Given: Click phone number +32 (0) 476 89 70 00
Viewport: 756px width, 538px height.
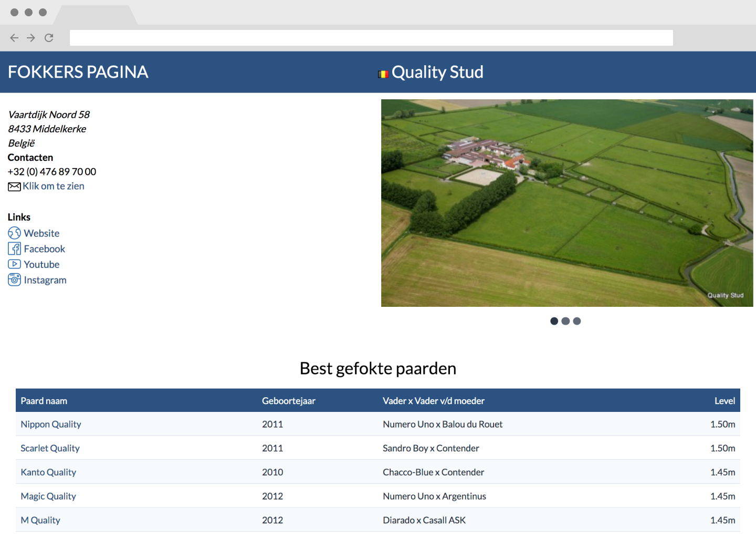Looking at the screenshot, I should [52, 172].
